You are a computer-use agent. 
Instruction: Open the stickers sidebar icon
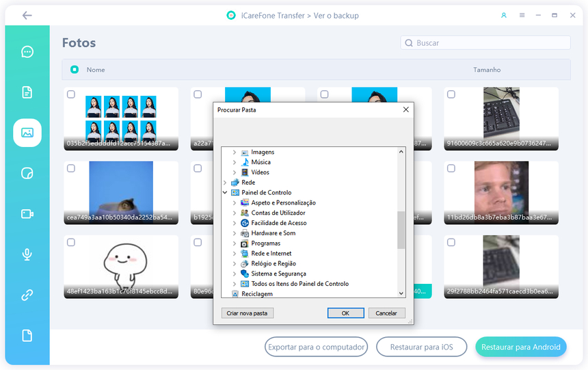[x=27, y=173]
